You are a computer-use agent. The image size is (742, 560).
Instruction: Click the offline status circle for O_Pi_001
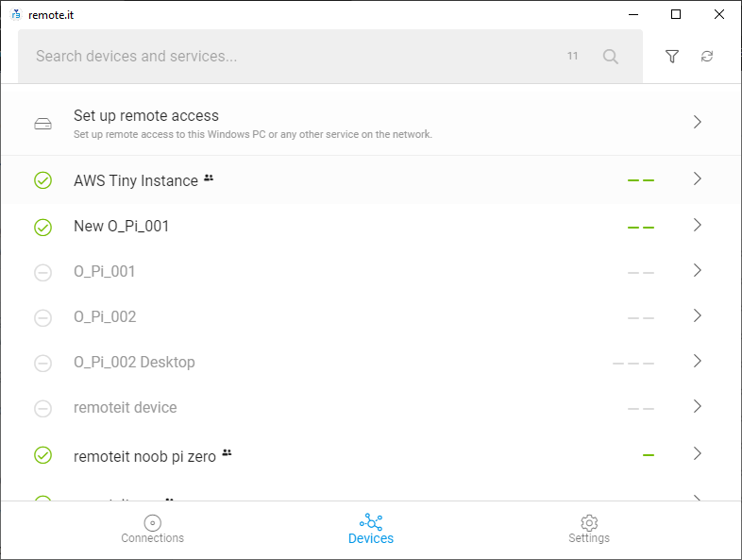tap(43, 273)
